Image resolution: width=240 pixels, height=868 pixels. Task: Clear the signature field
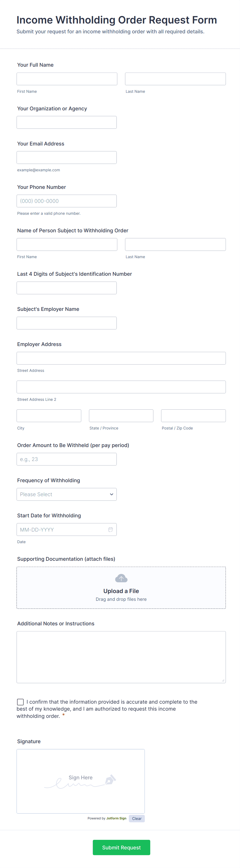137,818
